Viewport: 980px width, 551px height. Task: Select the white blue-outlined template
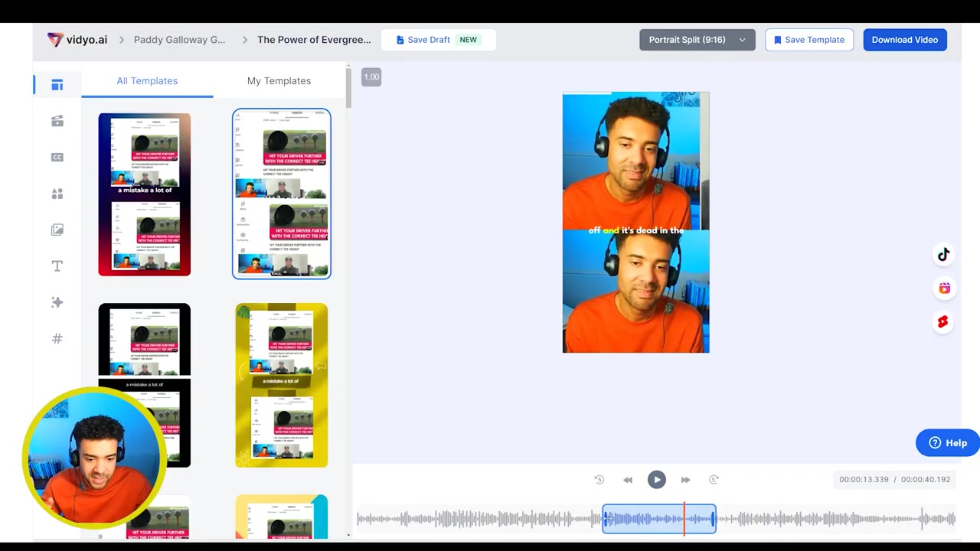pos(282,194)
